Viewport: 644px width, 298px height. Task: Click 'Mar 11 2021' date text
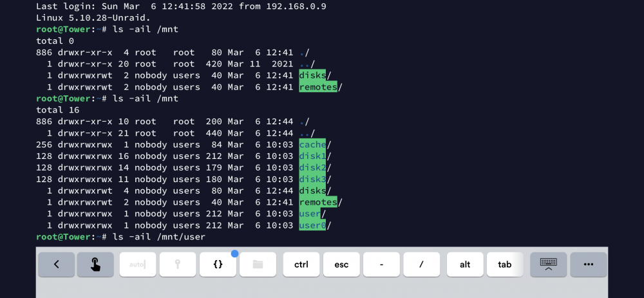[260, 64]
